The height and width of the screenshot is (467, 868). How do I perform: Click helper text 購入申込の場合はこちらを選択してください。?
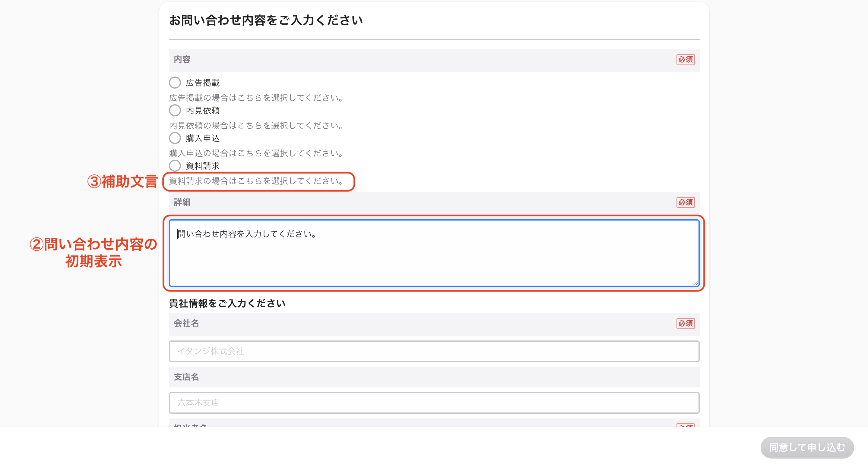(256, 153)
